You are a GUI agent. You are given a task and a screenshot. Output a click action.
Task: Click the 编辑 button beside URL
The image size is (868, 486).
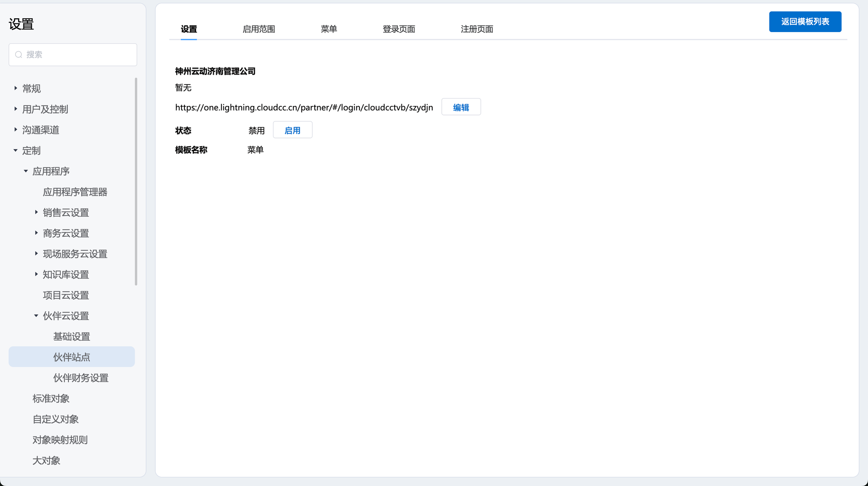point(461,107)
